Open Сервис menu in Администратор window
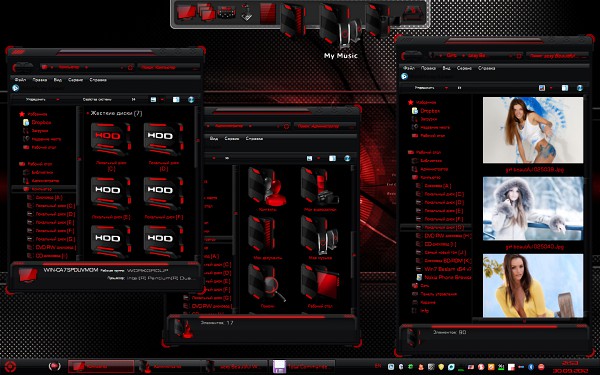Screen dimensions: 600x375 point(232,139)
